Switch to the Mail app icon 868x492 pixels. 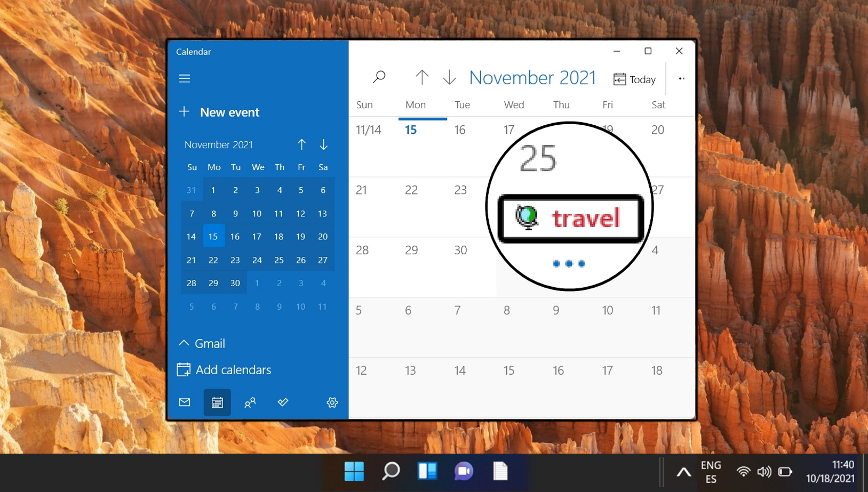tap(185, 402)
